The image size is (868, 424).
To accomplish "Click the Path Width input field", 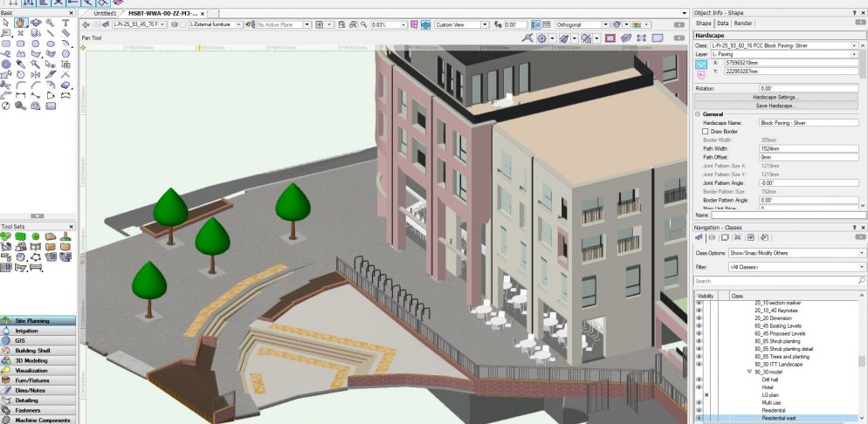I will (810, 149).
